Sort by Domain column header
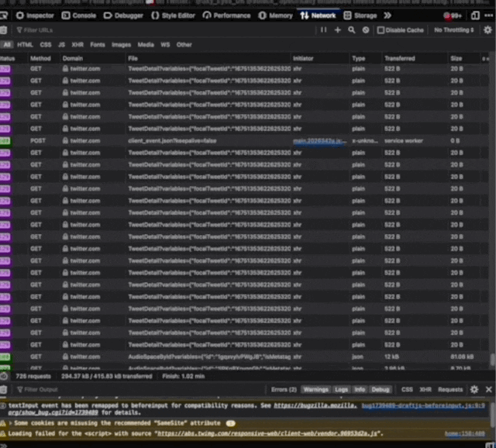Screen dimensions: 496x448 pos(93,58)
